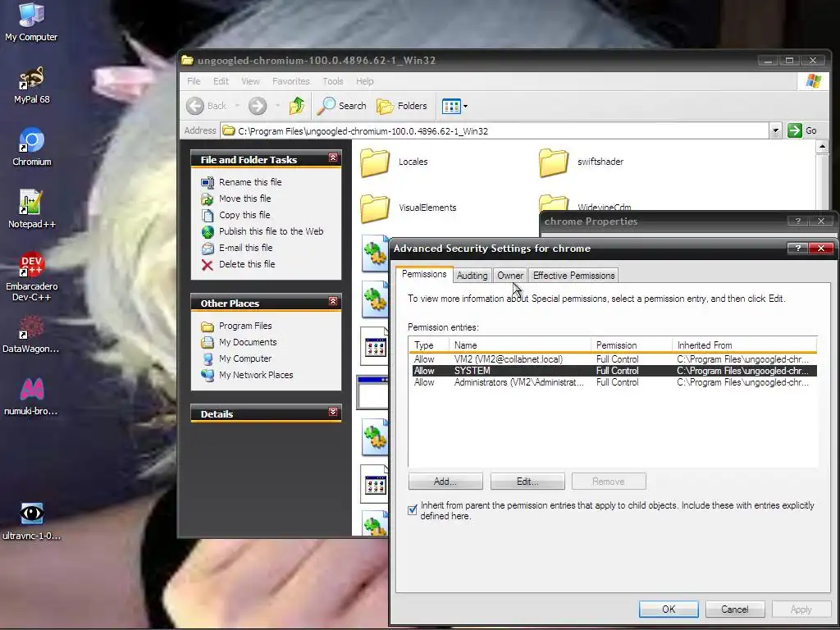The width and height of the screenshot is (840, 630).
Task: Click the help button in chrome Properties
Action: tap(797, 221)
